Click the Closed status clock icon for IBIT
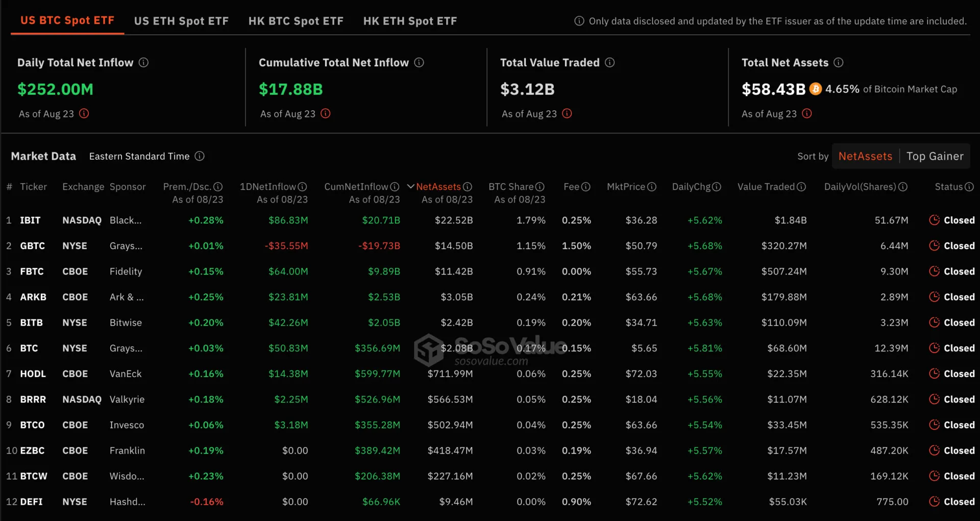The height and width of the screenshot is (521, 980). pyautogui.click(x=935, y=220)
